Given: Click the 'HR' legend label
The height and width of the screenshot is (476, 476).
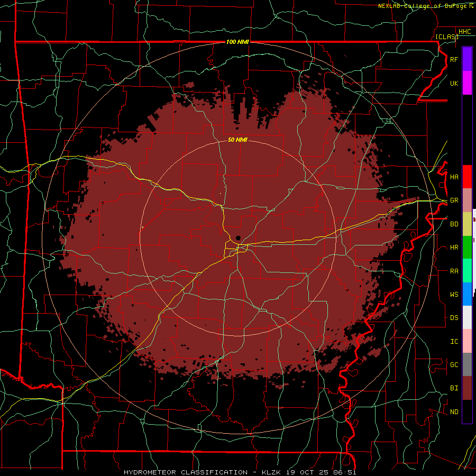Looking at the screenshot, I should pos(454,248).
